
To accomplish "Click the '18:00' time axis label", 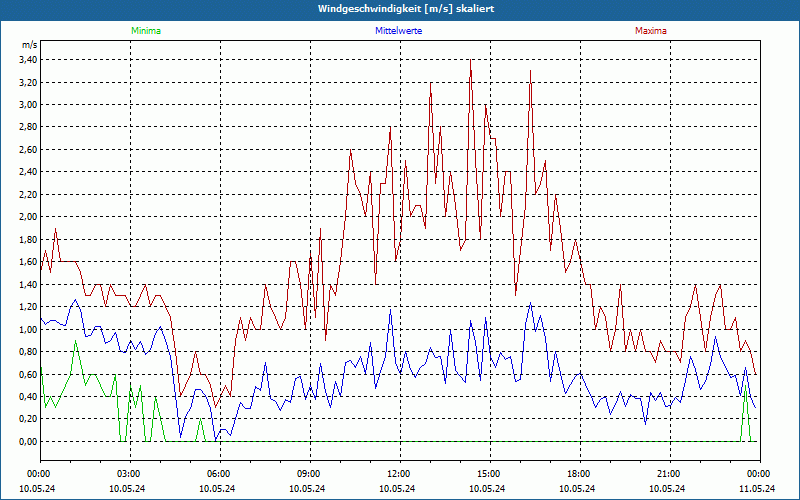I will coord(580,474).
